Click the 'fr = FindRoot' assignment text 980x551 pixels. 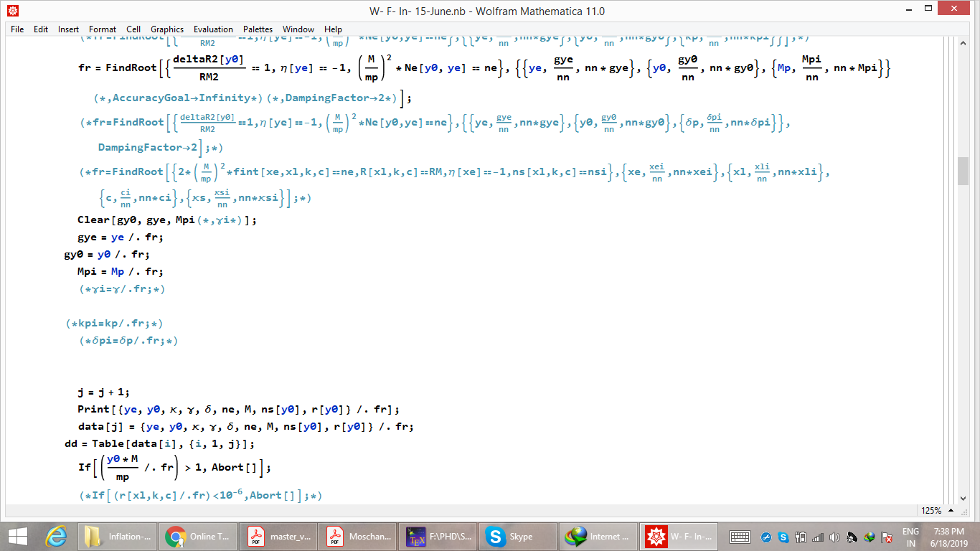click(x=117, y=67)
